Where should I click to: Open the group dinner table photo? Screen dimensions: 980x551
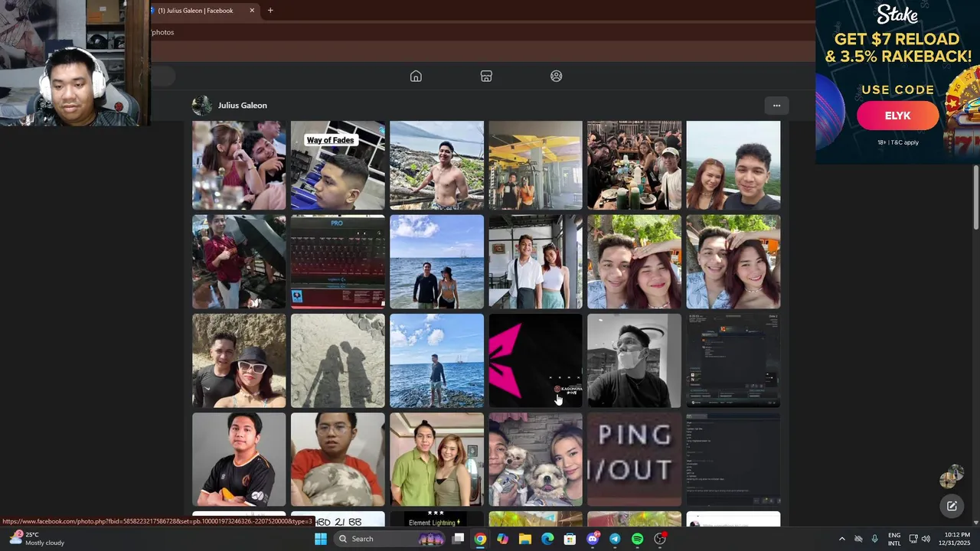click(x=634, y=165)
